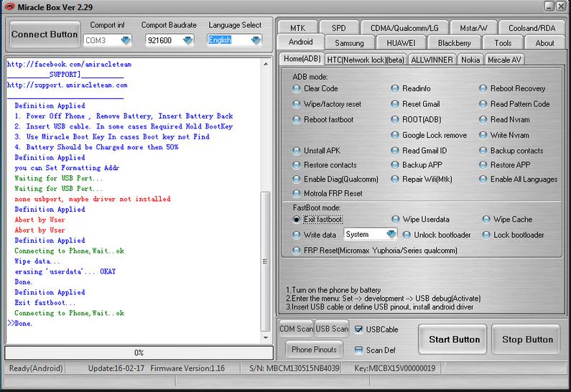Click the log scrollbar down arrow

point(266,337)
